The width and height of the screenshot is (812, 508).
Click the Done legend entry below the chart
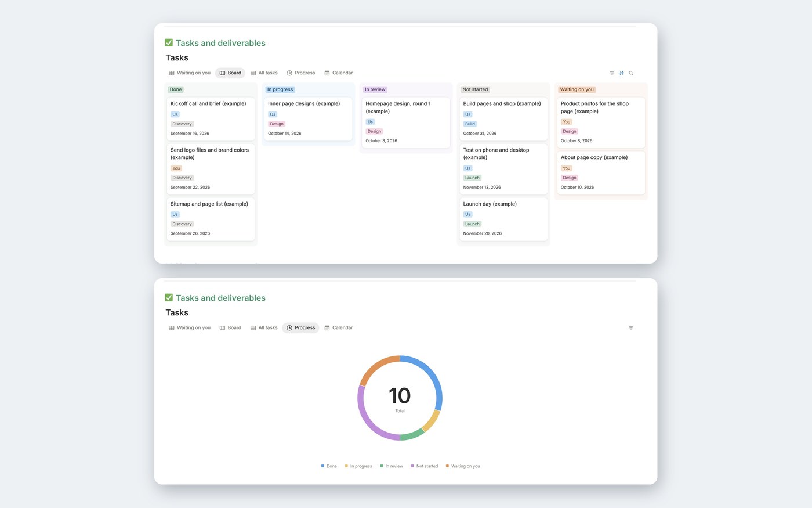pyautogui.click(x=329, y=466)
